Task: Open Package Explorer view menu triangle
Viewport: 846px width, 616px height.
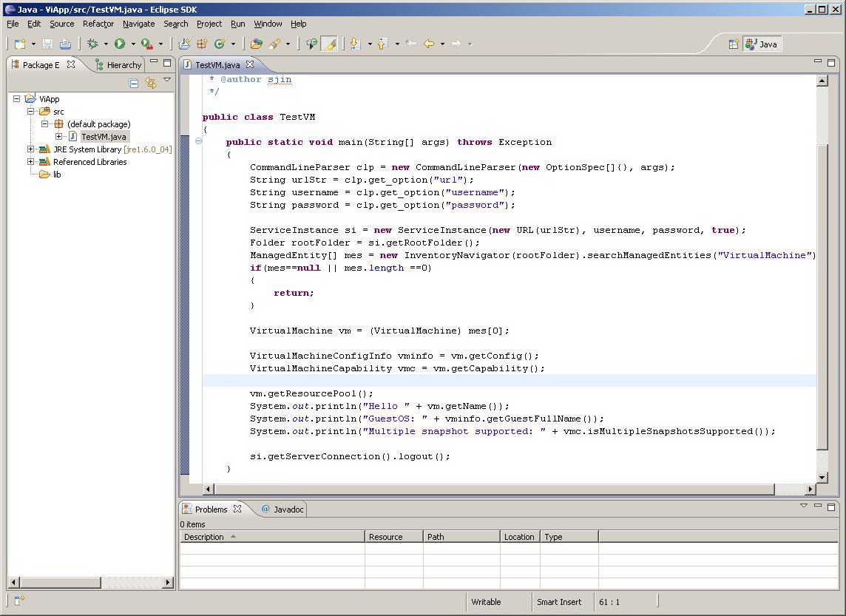Action: (167, 80)
